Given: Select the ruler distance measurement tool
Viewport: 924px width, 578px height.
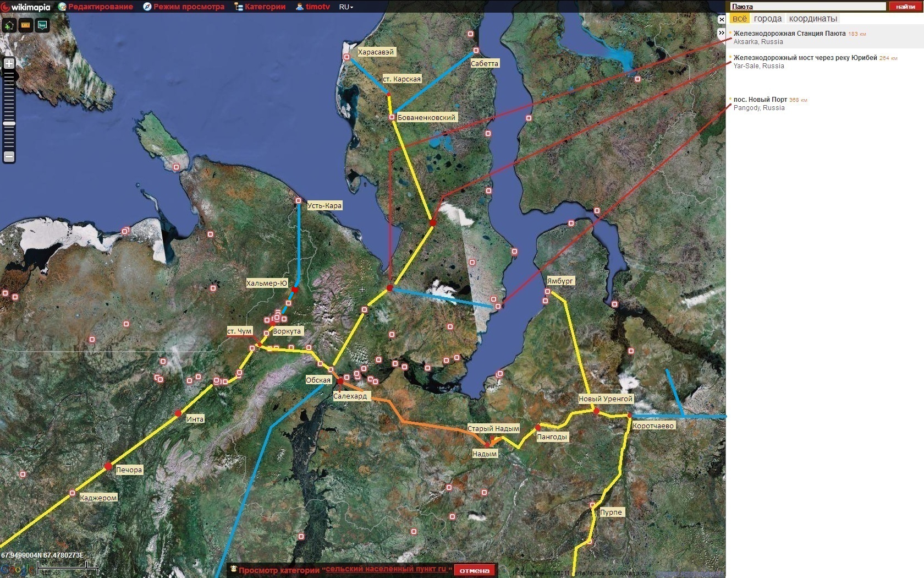Looking at the screenshot, I should pyautogui.click(x=25, y=25).
